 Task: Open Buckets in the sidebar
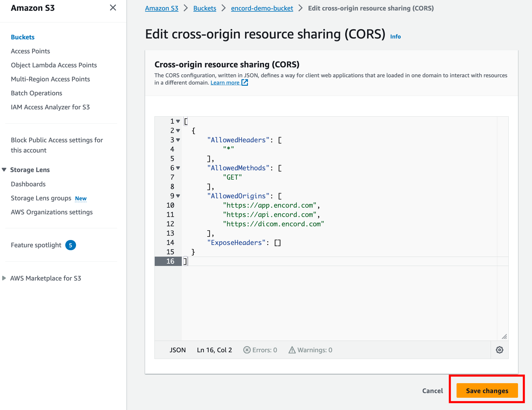coord(23,37)
